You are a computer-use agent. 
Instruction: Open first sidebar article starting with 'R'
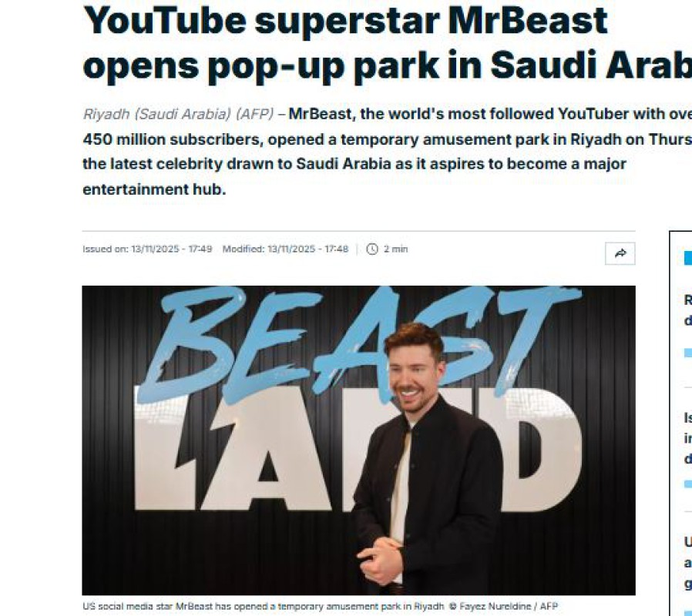[688, 310]
